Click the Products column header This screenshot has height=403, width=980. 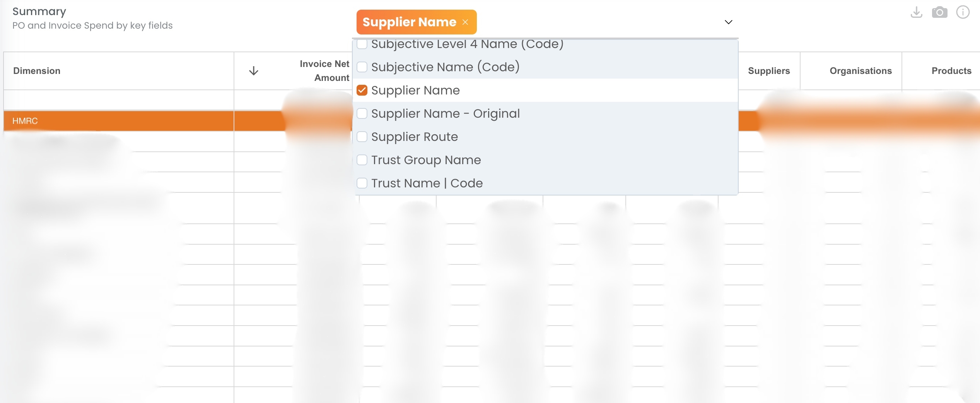(951, 71)
